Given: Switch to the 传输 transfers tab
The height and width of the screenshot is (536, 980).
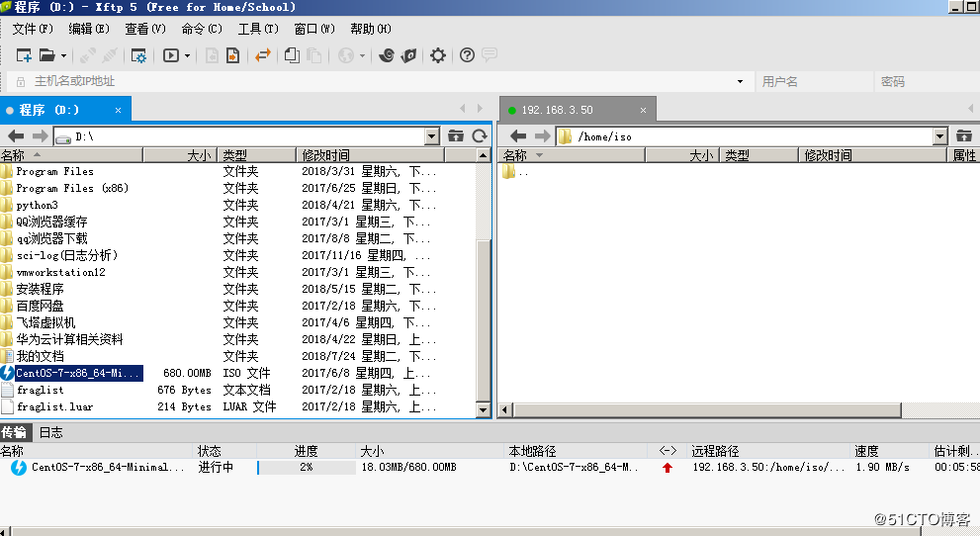Looking at the screenshot, I should coord(14,432).
